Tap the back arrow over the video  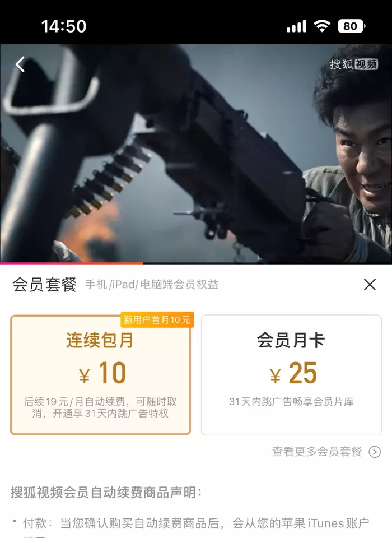(x=20, y=64)
